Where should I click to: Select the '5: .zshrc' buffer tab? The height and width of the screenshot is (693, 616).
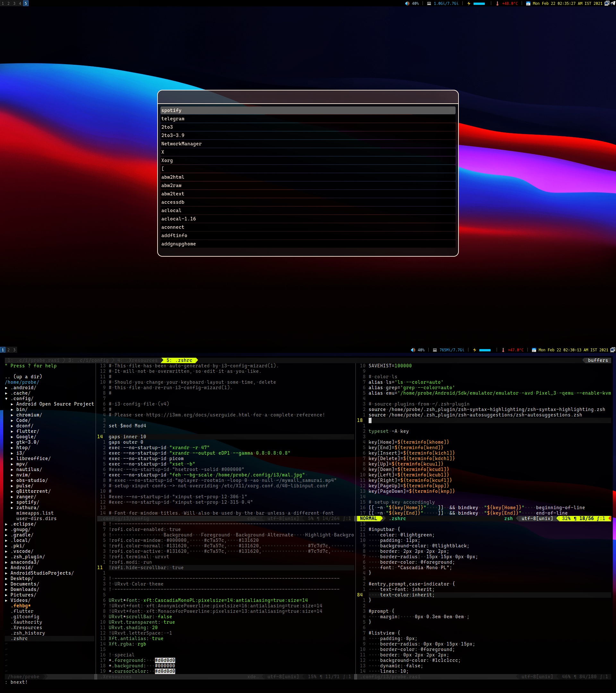pos(179,360)
